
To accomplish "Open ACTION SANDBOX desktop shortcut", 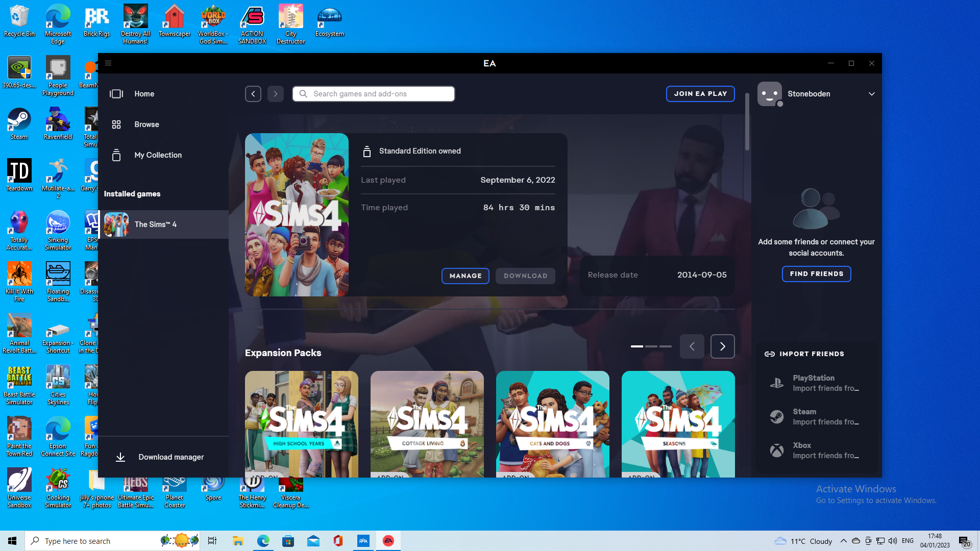I will tap(252, 24).
